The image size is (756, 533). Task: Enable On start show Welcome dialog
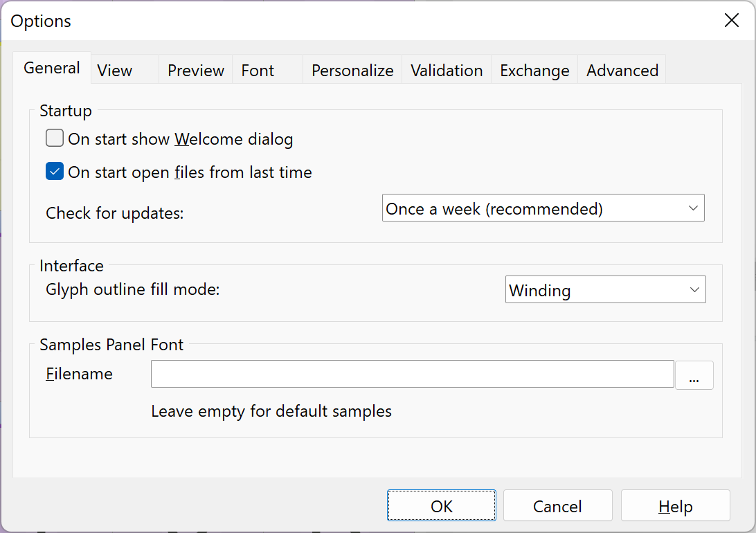[x=55, y=139]
